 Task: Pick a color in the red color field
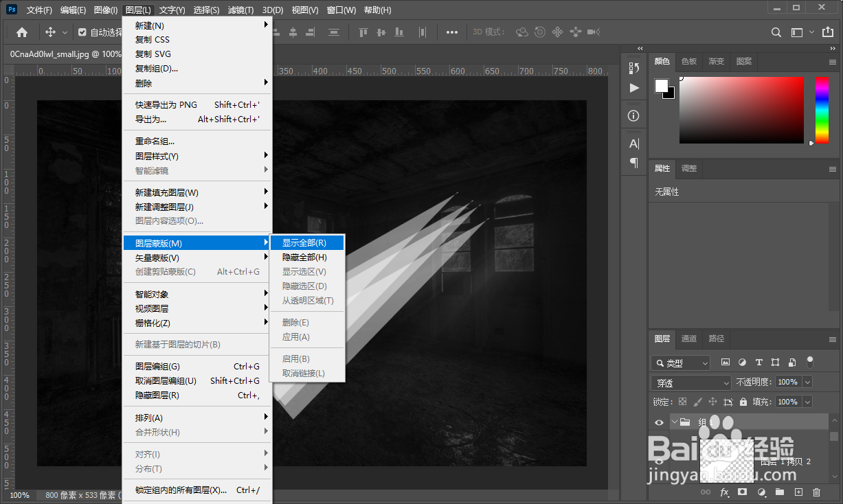tap(741, 110)
